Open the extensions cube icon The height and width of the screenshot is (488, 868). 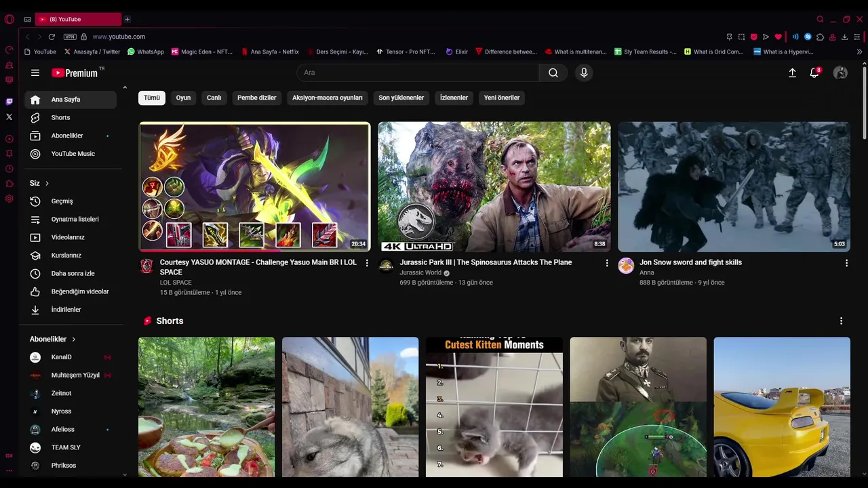(820, 37)
